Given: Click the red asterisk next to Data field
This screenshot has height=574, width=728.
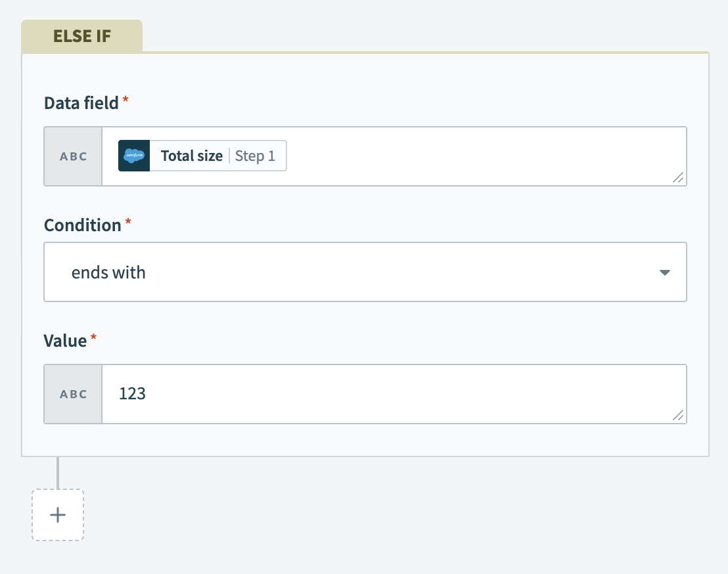Looking at the screenshot, I should (125, 99).
